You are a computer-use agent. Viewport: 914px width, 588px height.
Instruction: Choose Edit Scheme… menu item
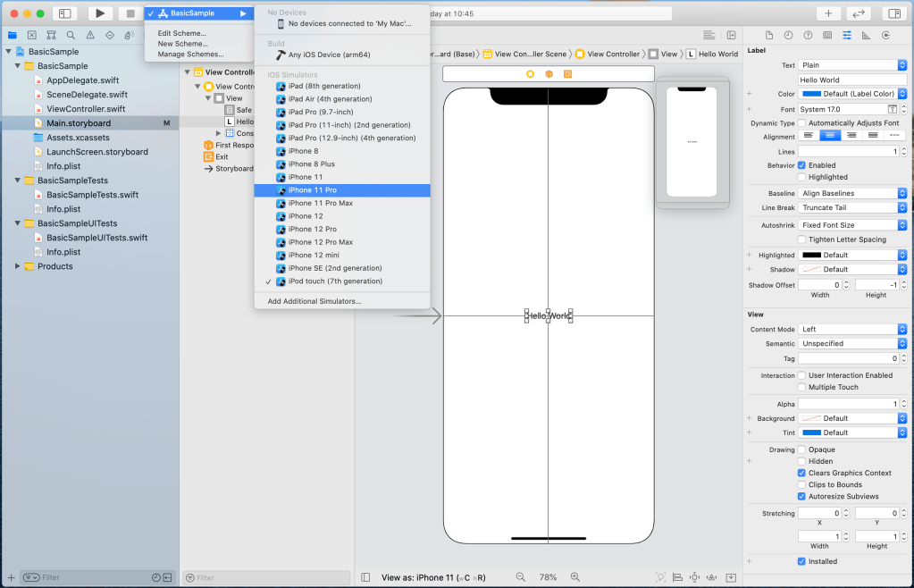182,33
